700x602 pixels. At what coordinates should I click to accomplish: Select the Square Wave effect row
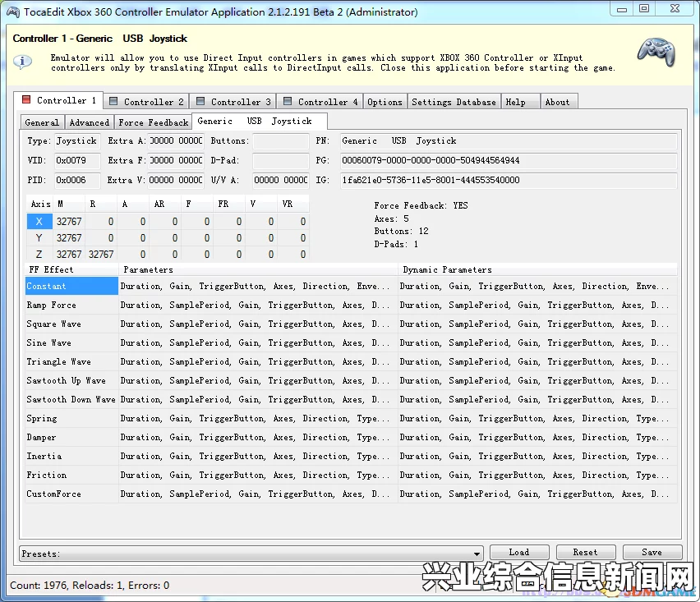coord(352,324)
